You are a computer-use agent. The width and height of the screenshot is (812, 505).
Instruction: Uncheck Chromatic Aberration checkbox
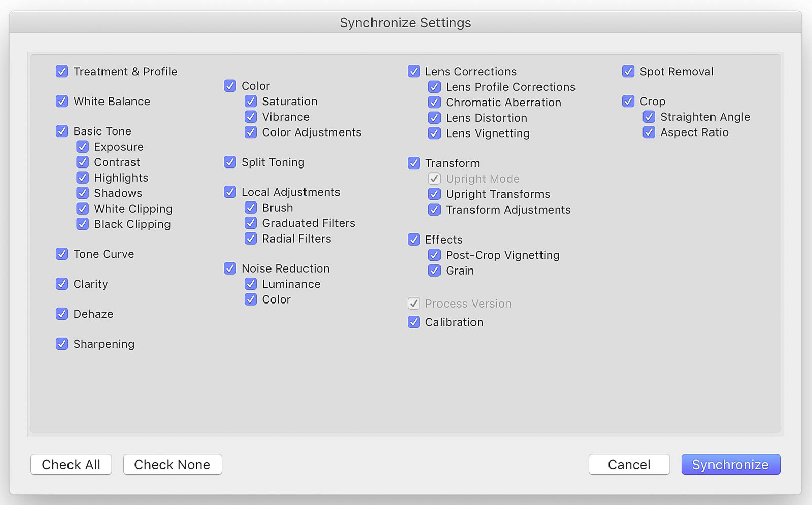click(434, 103)
